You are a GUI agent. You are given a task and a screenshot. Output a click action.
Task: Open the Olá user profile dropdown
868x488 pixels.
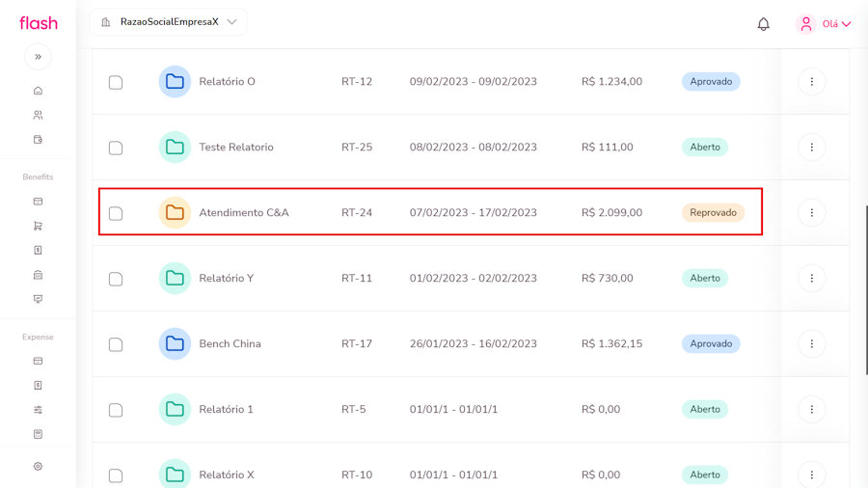pos(824,24)
